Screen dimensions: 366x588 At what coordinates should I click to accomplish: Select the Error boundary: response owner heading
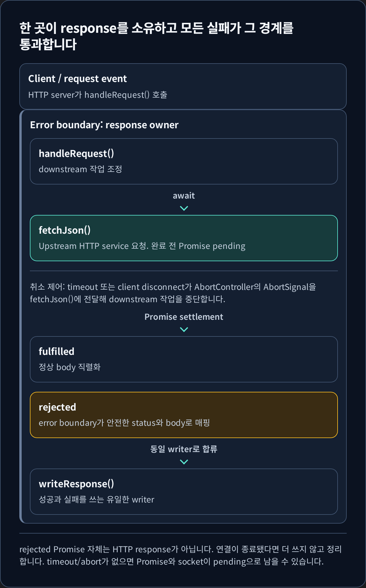coord(104,125)
